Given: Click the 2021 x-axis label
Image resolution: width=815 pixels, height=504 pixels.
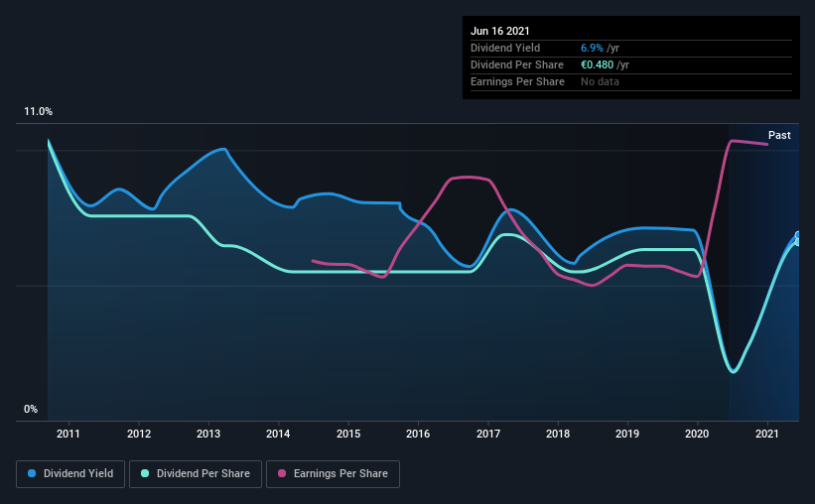Looking at the screenshot, I should tap(767, 434).
